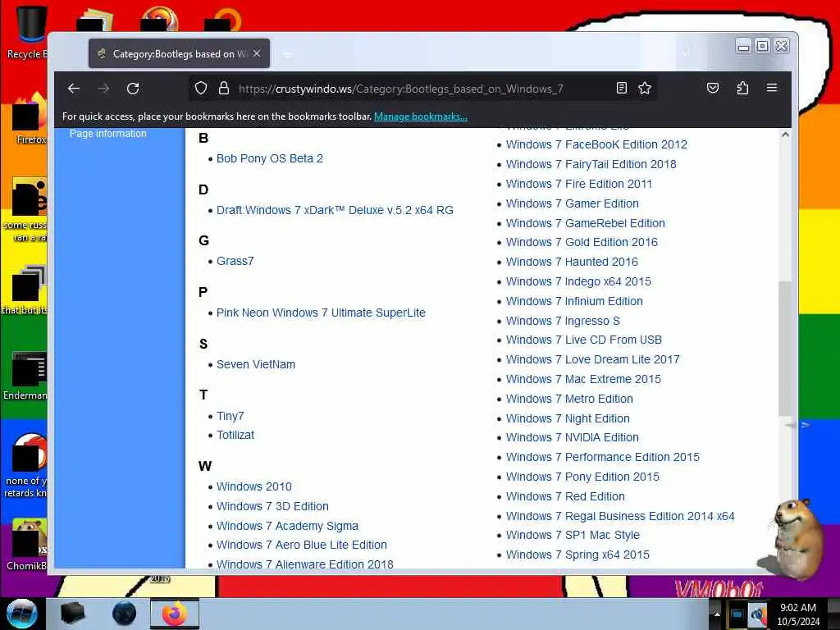
Task: Open the Windows 7 Academy Sigma link
Action: [287, 526]
